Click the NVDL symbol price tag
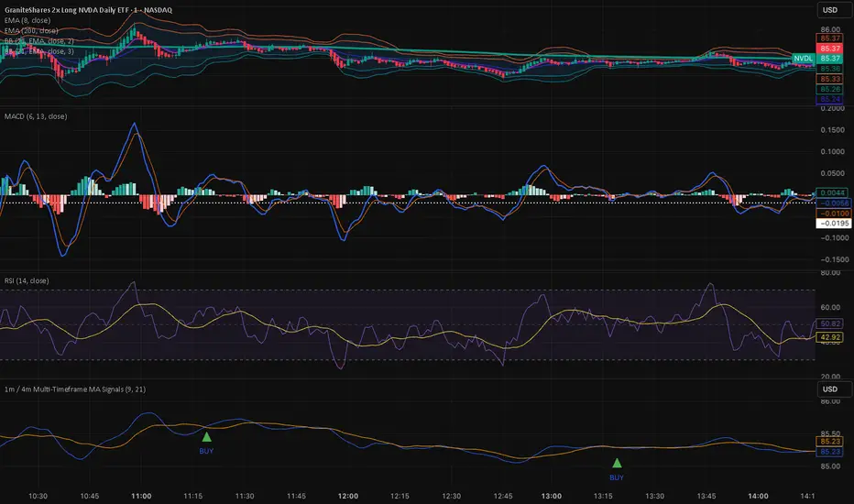Image resolution: width=854 pixels, height=504 pixels. (x=803, y=59)
